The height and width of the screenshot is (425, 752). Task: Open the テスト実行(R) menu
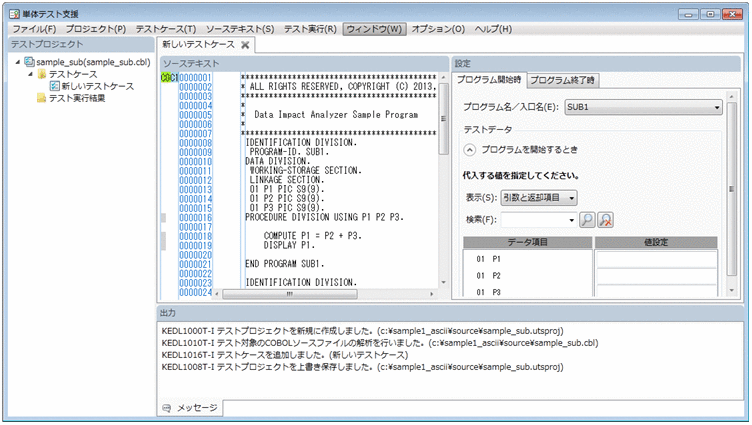point(310,29)
